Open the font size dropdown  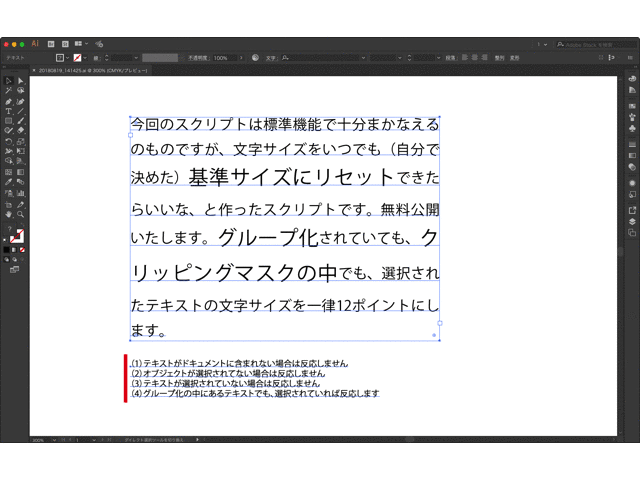point(439,58)
